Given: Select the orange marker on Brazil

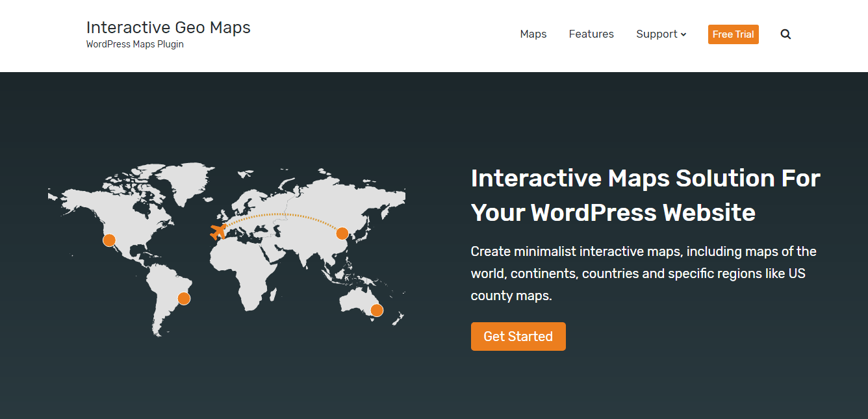Looking at the screenshot, I should pos(184,299).
